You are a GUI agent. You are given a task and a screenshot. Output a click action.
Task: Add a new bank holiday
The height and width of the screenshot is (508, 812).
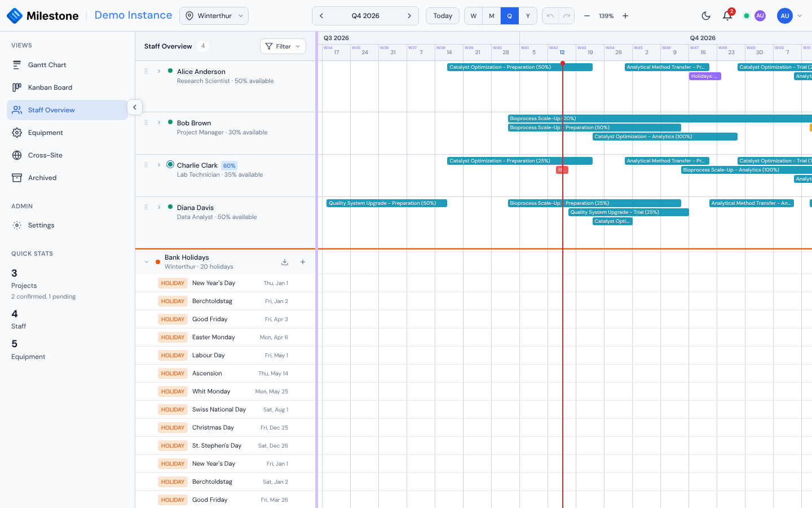(303, 262)
